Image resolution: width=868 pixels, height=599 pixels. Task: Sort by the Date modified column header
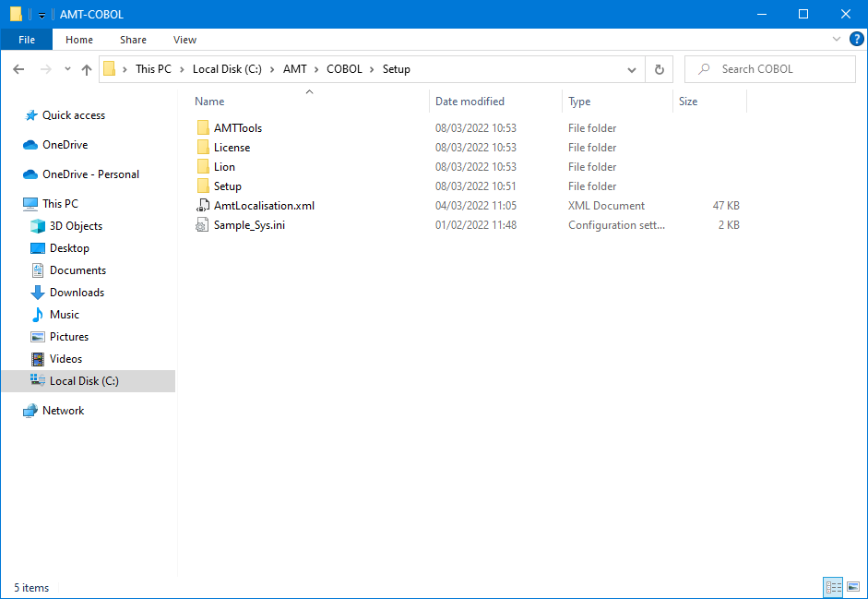[x=470, y=102]
